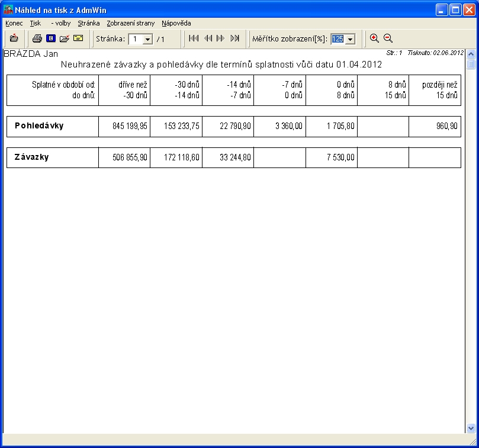Click the AdmWin application icon in title bar

(8, 10)
